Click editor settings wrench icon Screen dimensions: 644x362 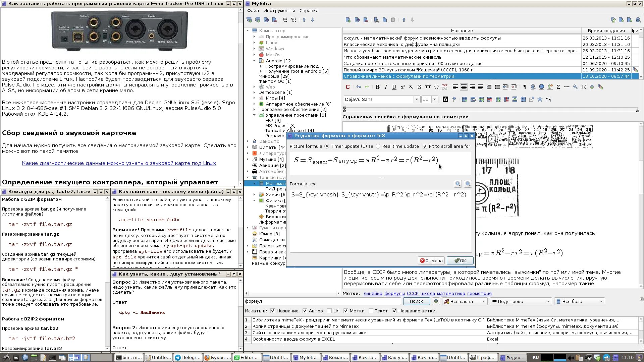(x=575, y=87)
